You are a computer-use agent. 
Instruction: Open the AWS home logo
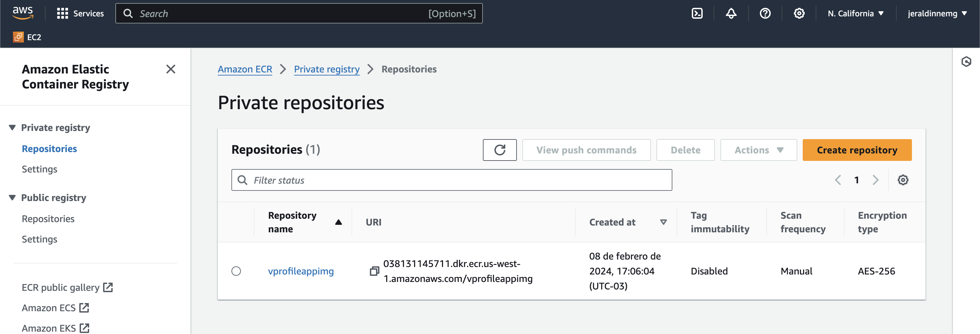23,13
